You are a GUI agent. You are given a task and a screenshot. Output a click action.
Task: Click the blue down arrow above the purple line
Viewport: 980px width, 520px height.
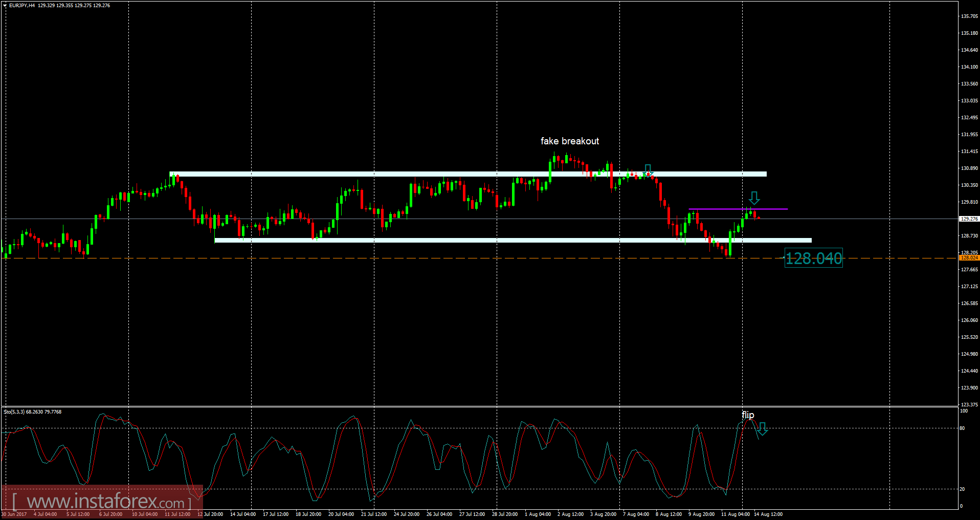click(754, 198)
